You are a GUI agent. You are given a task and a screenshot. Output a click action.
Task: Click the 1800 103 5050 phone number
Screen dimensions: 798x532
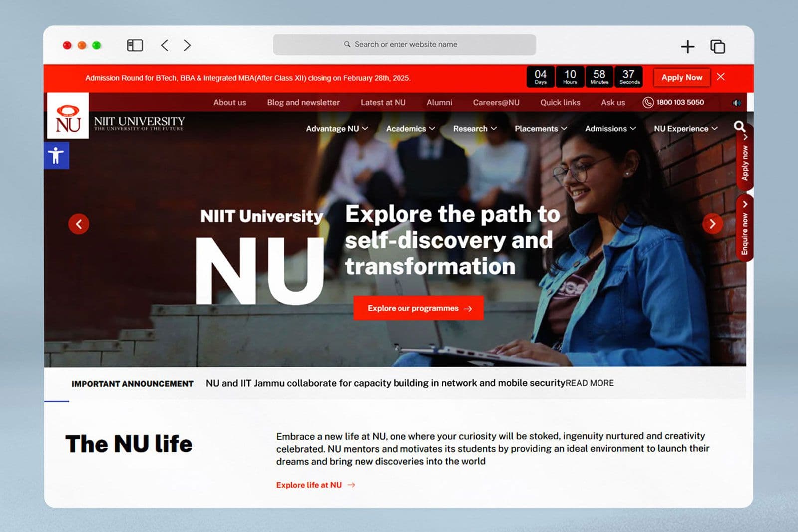680,102
